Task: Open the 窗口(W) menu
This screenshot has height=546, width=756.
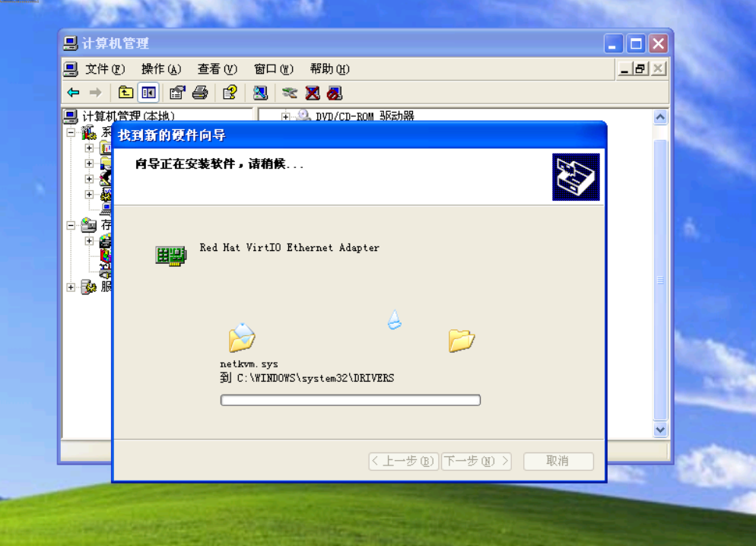Action: coord(273,69)
